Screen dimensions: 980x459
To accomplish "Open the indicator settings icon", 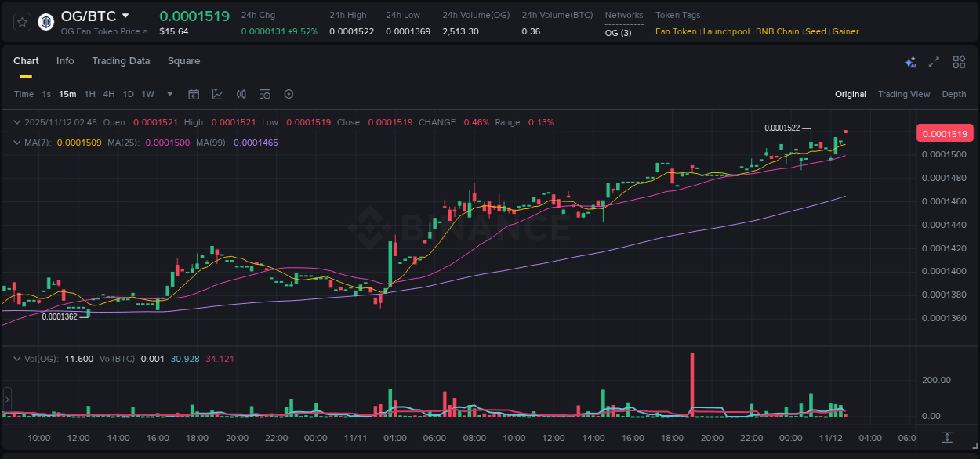I will click(x=264, y=93).
